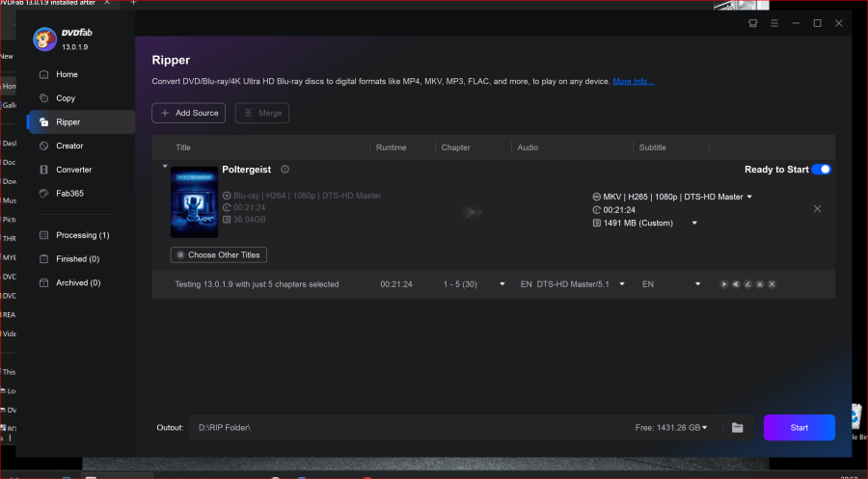Click the Processing list icon in sidebar
Viewport: 868px width, 479px height.
coord(43,235)
